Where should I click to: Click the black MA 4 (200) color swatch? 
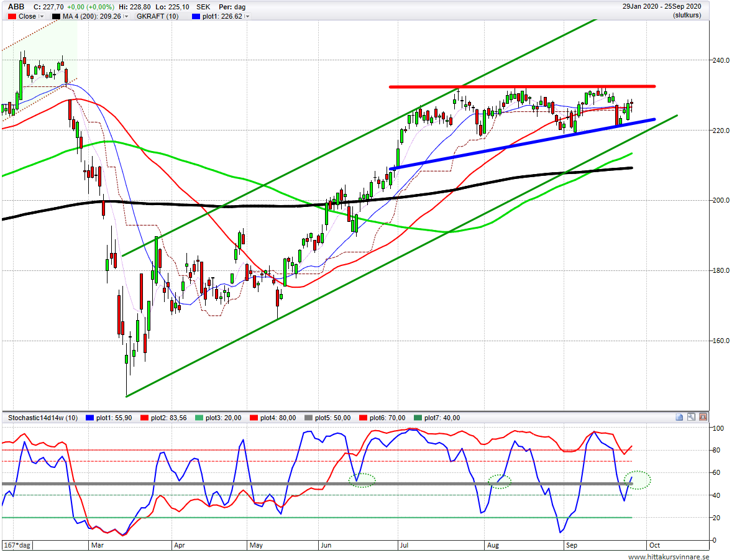[56, 16]
